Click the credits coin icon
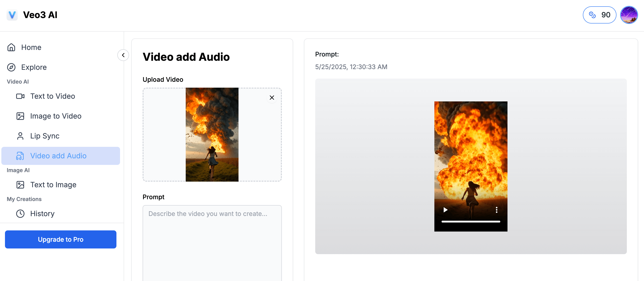 pos(592,15)
